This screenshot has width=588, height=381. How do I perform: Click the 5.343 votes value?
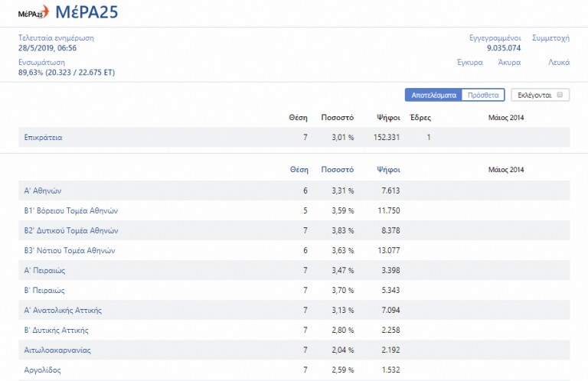[390, 290]
